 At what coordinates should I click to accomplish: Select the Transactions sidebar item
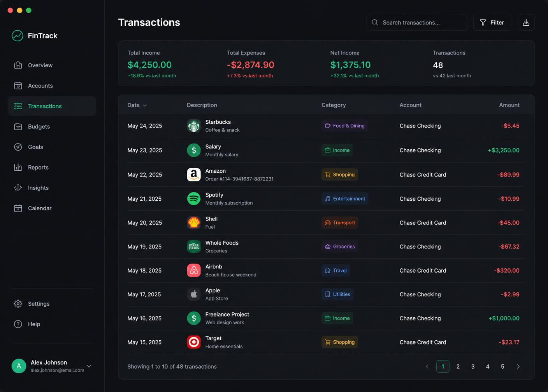coord(52,106)
